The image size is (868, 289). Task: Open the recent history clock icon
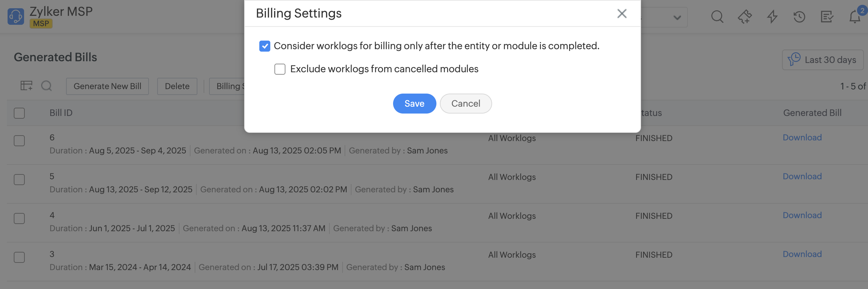coord(800,17)
